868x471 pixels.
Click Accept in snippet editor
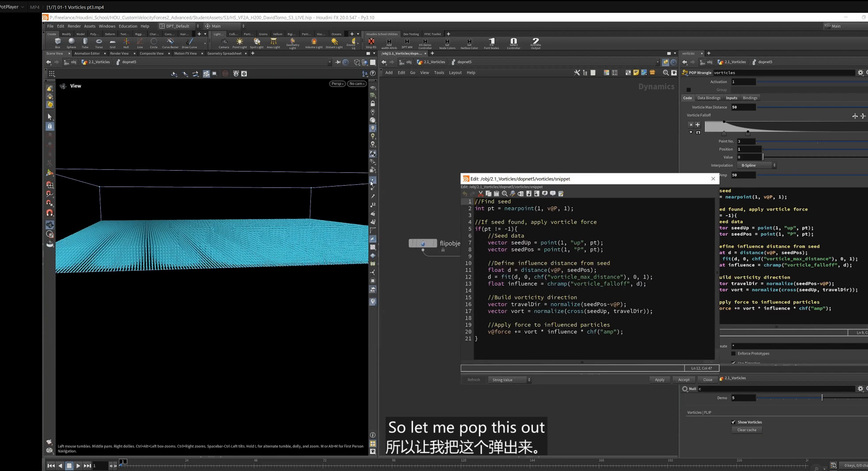684,380
